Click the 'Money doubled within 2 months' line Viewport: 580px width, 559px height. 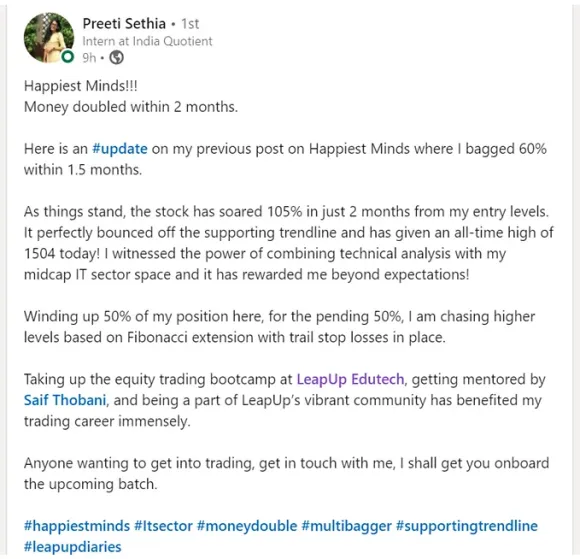(131, 107)
